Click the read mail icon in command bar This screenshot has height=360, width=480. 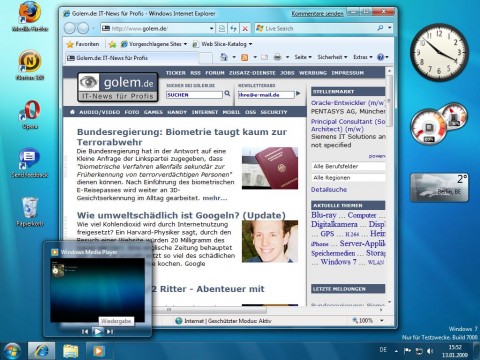pyautogui.click(x=264, y=57)
